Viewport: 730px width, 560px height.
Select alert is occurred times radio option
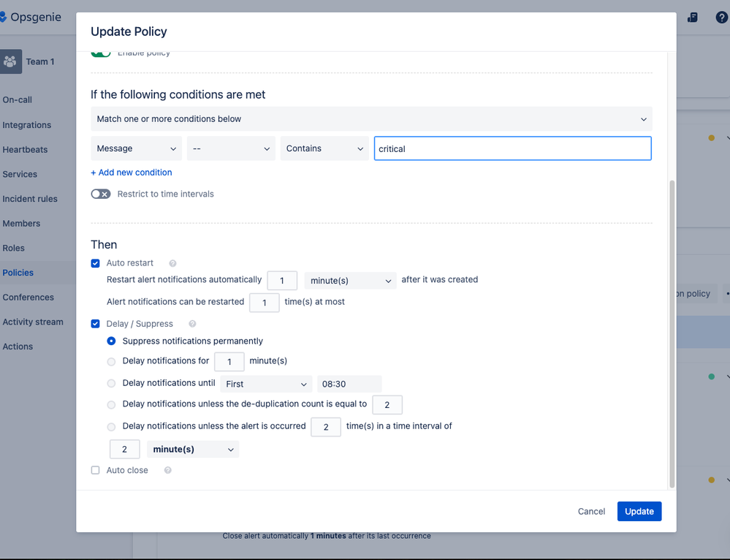point(111,427)
